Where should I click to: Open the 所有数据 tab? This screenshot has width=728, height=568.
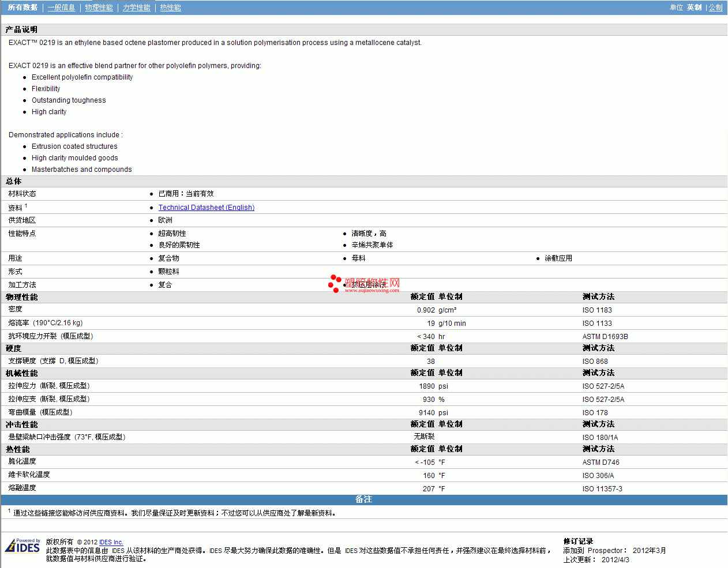22,7
